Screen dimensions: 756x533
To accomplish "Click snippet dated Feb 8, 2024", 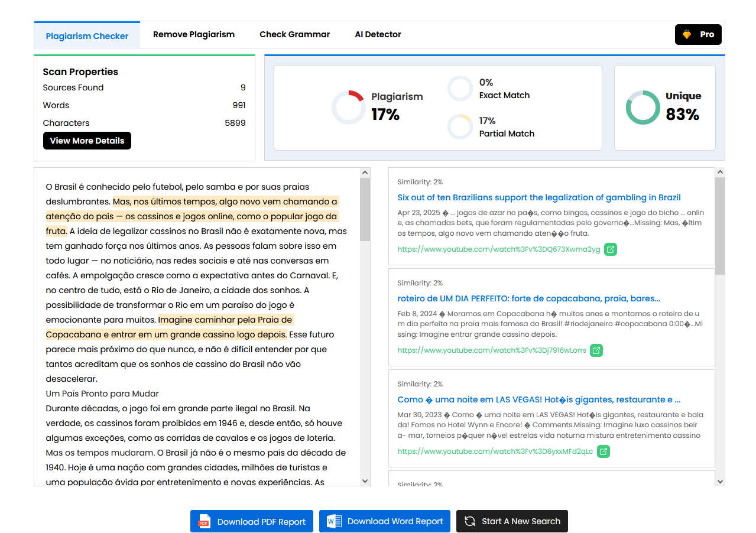I will (549, 324).
